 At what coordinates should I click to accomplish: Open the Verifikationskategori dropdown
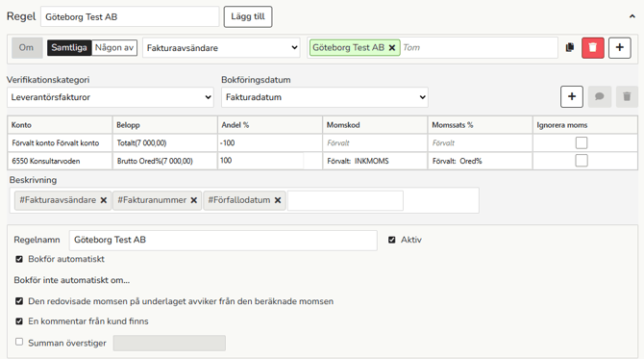pyautogui.click(x=111, y=97)
